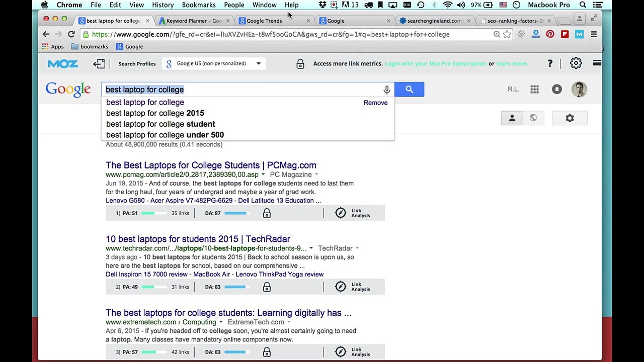644x362 pixels.
Task: Remove the first search suggestion
Action: (x=375, y=103)
